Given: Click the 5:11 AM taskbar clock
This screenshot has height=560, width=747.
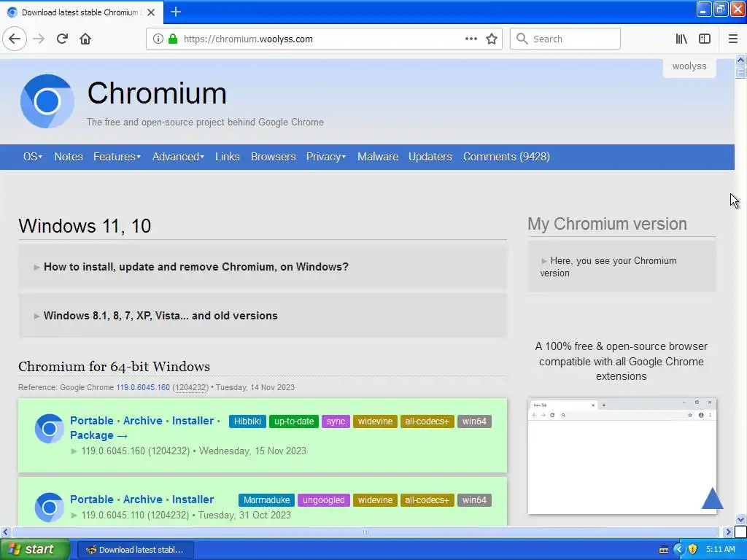Looking at the screenshot, I should point(720,549).
